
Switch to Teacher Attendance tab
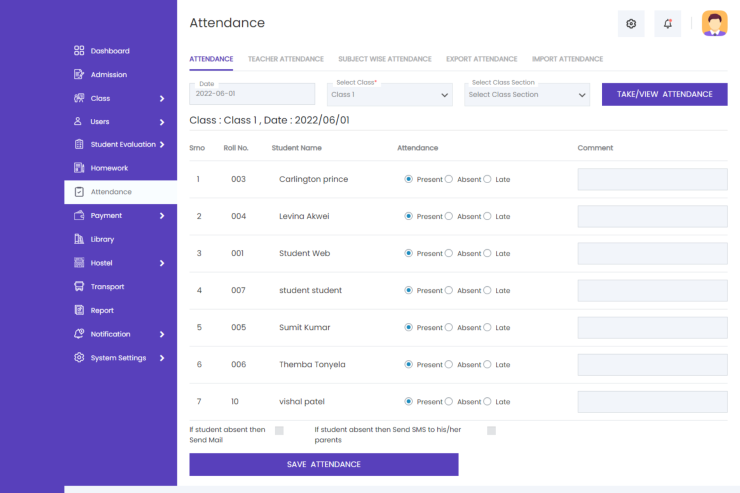[286, 59]
